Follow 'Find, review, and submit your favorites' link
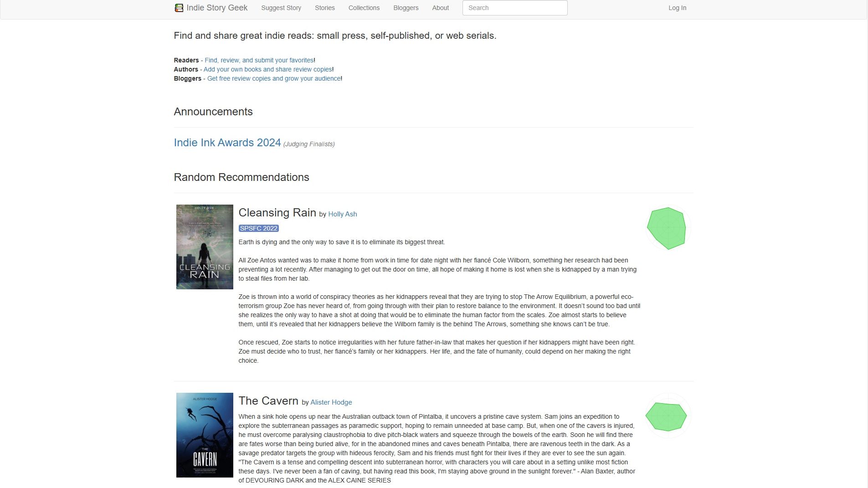868x488 pixels. 259,60
